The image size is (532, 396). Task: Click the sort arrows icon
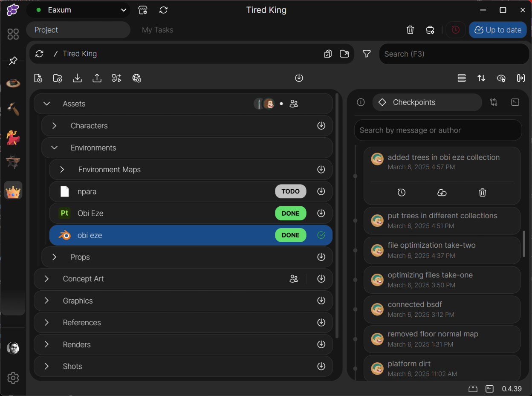point(481,78)
